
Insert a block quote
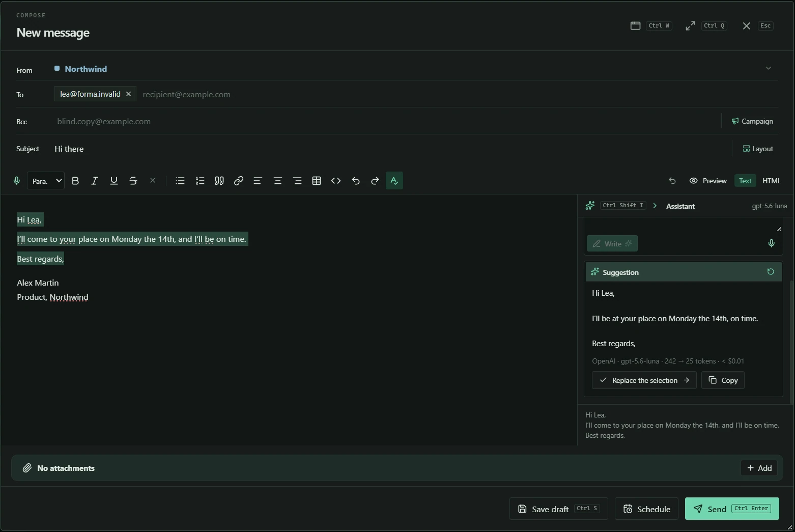[219, 181]
